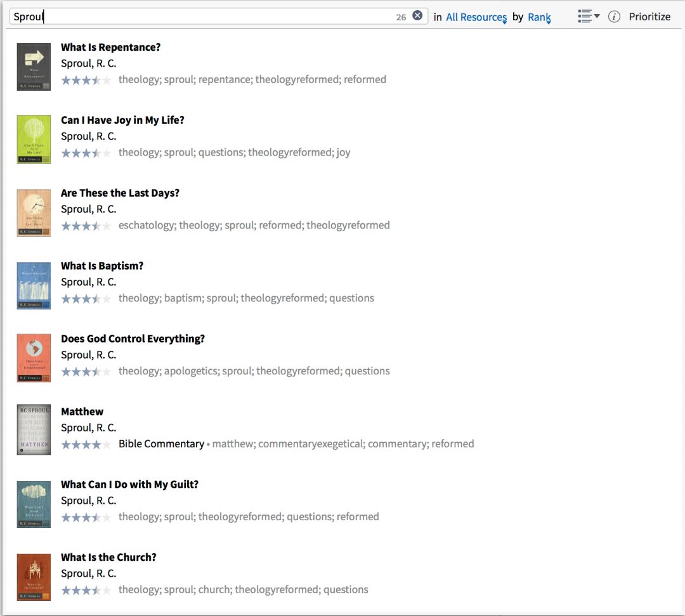Viewport: 685px width, 616px height.
Task: Click the matthew; commentaryexegetical tags
Action: coord(343,444)
